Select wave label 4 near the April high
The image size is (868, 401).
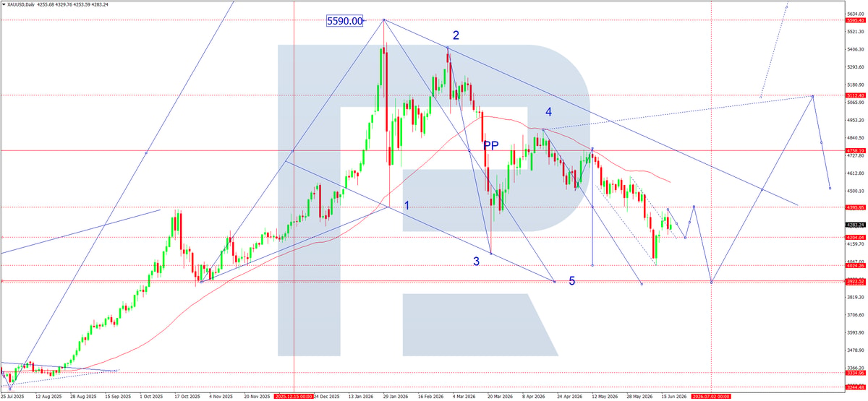coord(549,112)
